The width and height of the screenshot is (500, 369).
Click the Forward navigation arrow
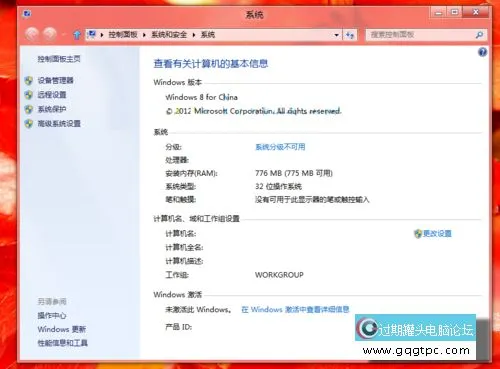pos(50,34)
